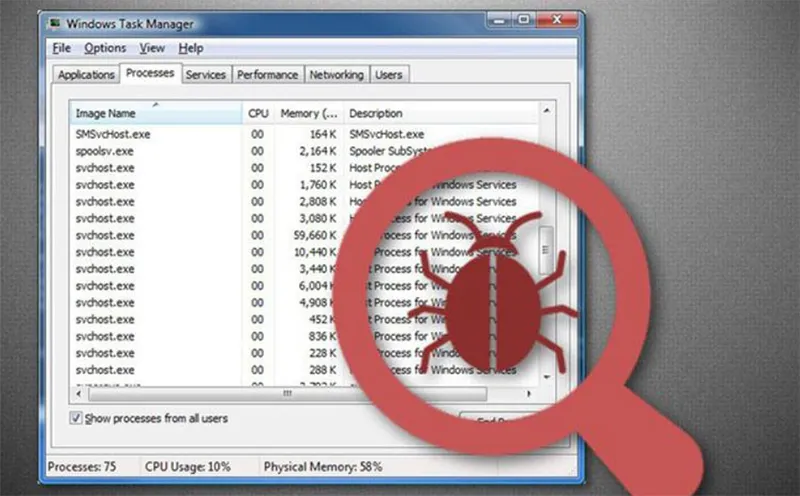Image resolution: width=800 pixels, height=496 pixels.
Task: Open the Help menu
Action: coord(191,48)
